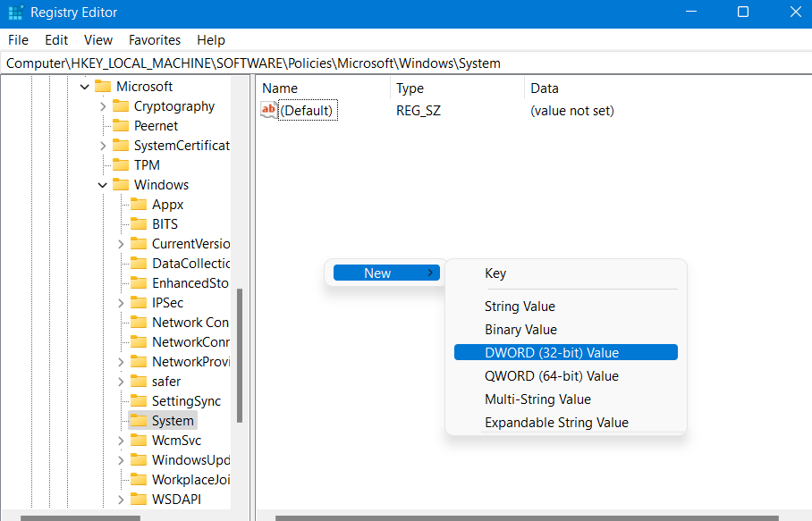Expand the IPSec key
812x521 pixels.
click(121, 303)
